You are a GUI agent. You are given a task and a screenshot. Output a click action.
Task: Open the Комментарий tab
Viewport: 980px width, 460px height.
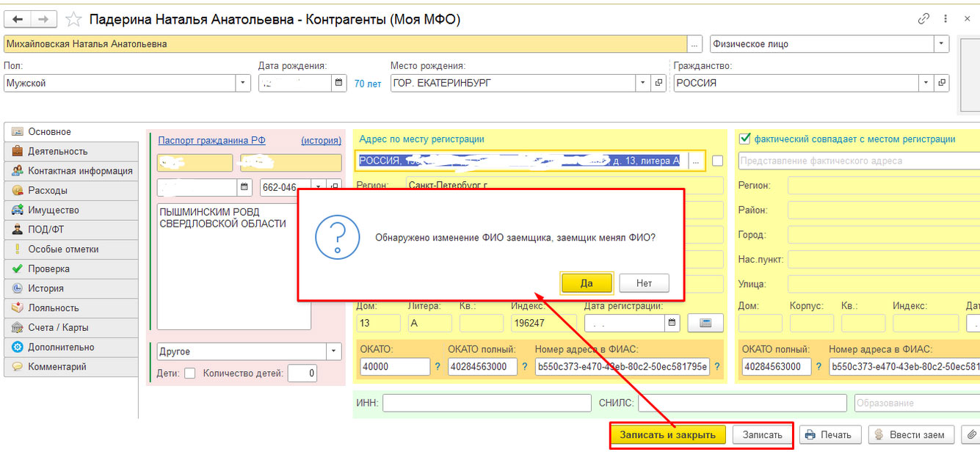70,367
